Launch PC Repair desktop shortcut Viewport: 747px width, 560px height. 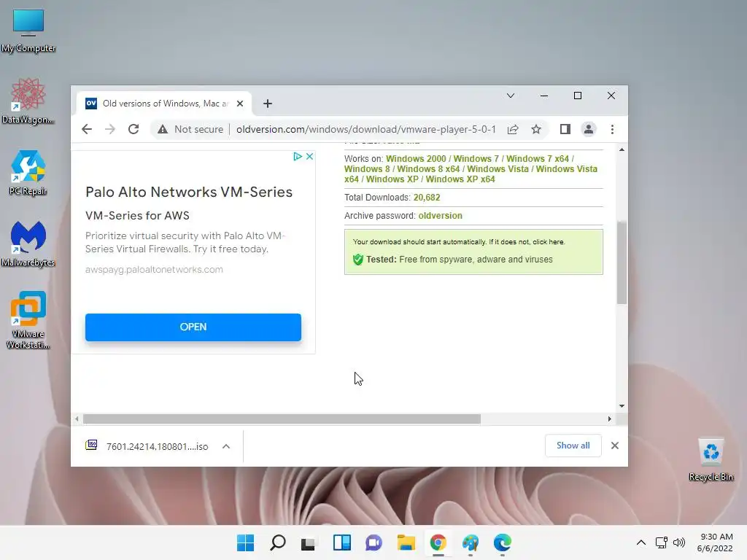(28, 172)
